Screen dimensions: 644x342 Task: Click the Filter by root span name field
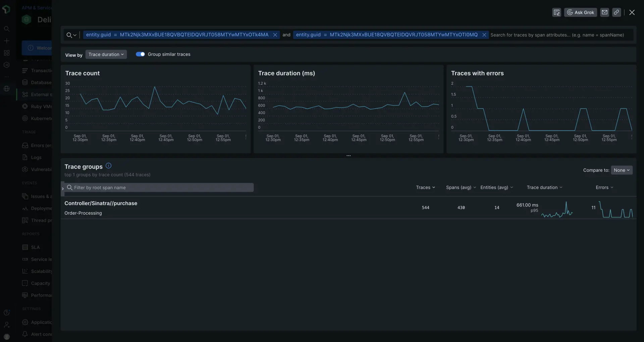159,187
